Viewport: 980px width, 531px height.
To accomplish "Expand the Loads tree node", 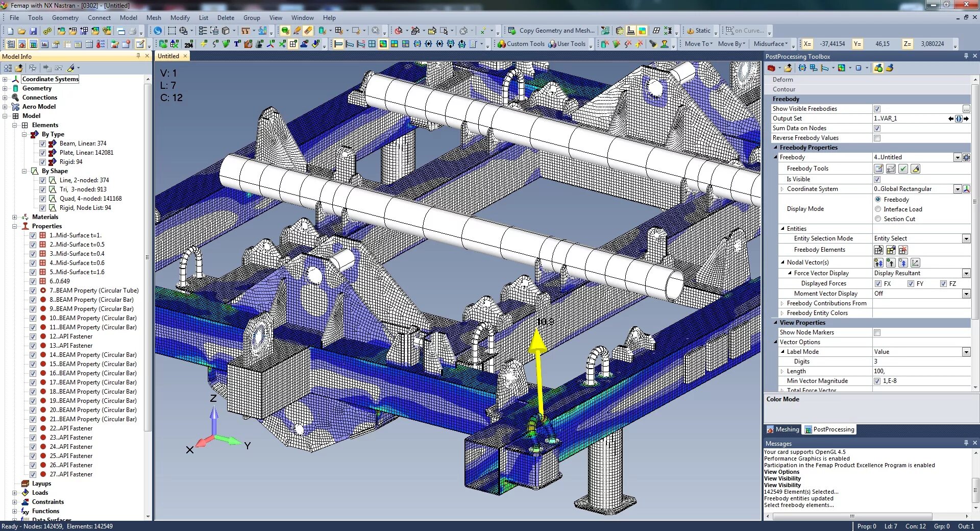I will [x=15, y=493].
